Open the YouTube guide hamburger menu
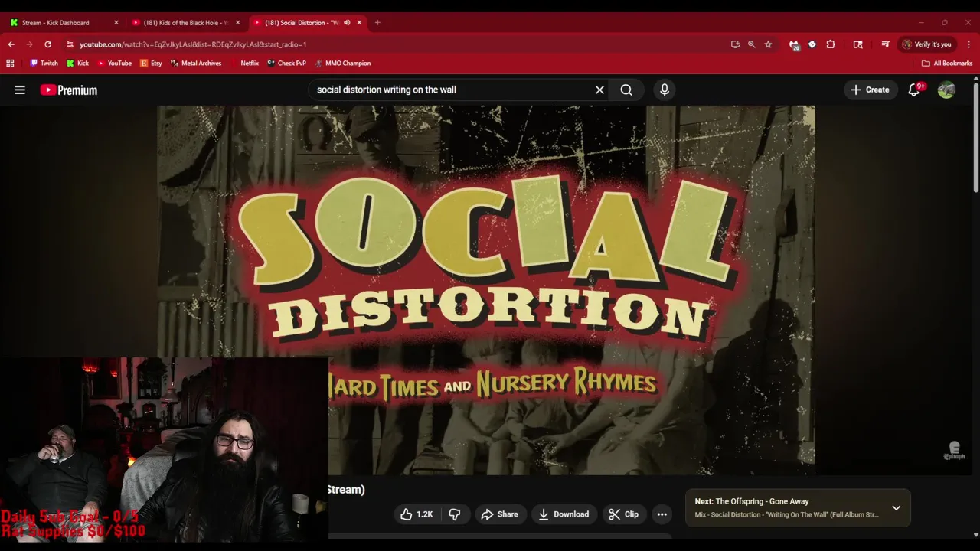Screen dimensions: 980x551 20,90
